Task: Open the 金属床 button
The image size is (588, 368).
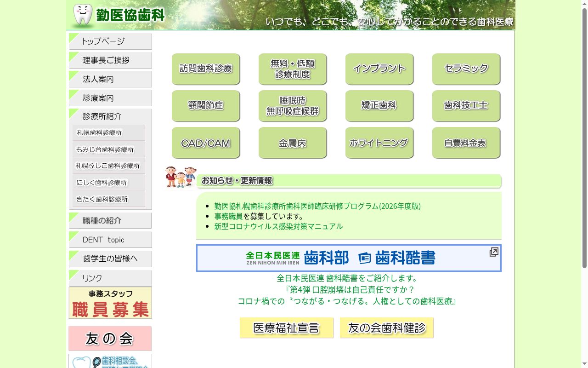Action: click(x=293, y=143)
